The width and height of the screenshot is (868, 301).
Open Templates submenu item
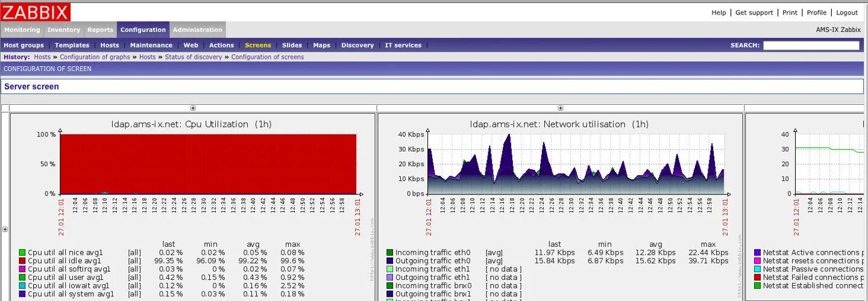(72, 45)
